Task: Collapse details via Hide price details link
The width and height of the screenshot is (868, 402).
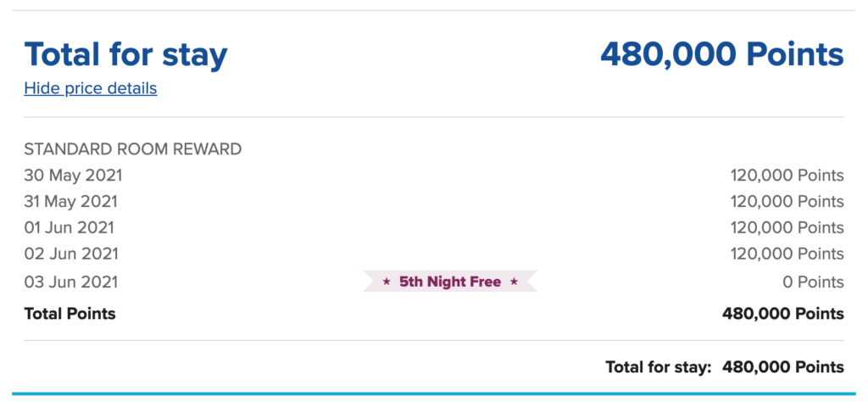Action: pyautogui.click(x=91, y=88)
